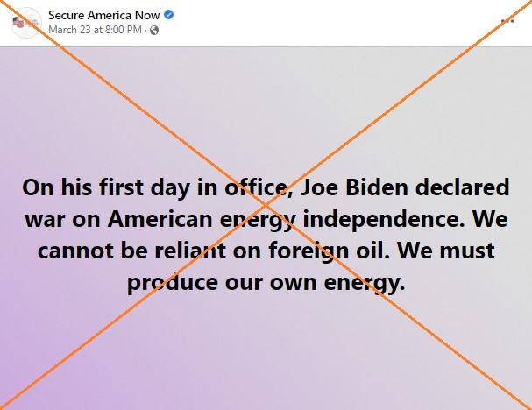Viewport: 532px width, 410px height.
Task: Click the blue verified badge checkmark
Action: tap(168, 15)
